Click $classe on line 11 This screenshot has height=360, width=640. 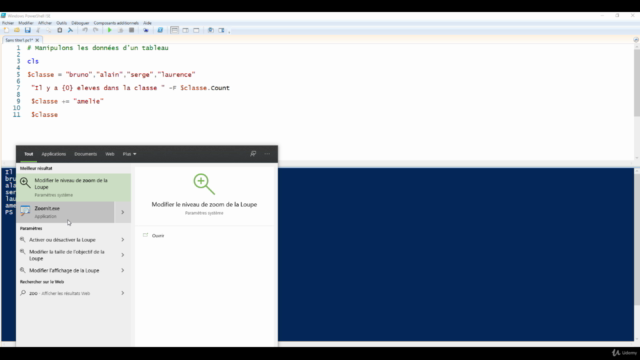point(44,115)
